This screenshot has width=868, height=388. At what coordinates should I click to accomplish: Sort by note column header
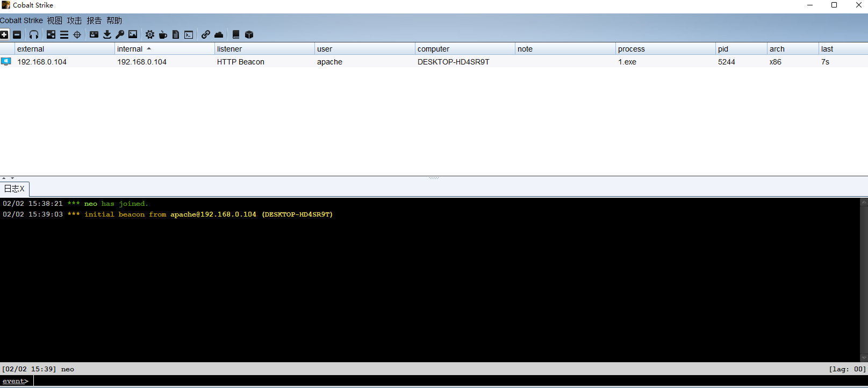pyautogui.click(x=565, y=49)
